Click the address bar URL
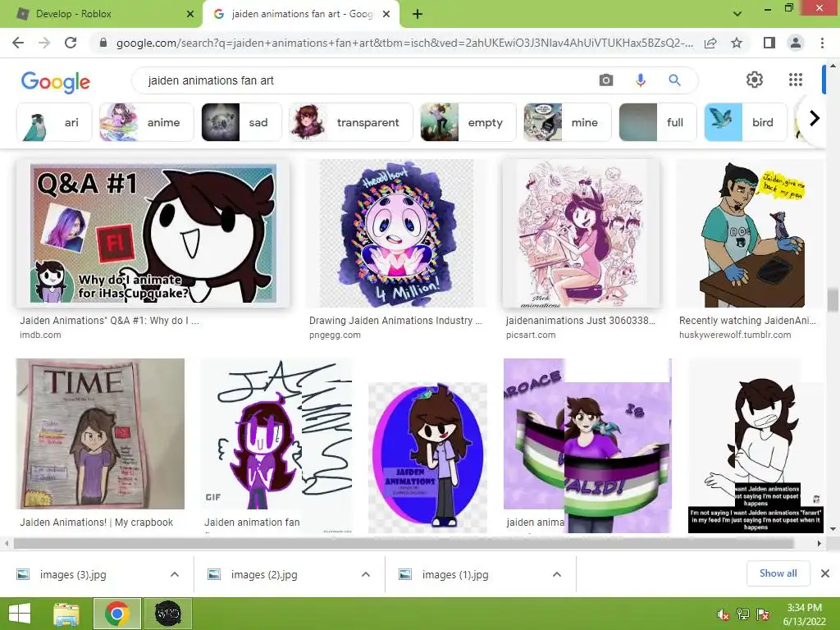 (404, 43)
